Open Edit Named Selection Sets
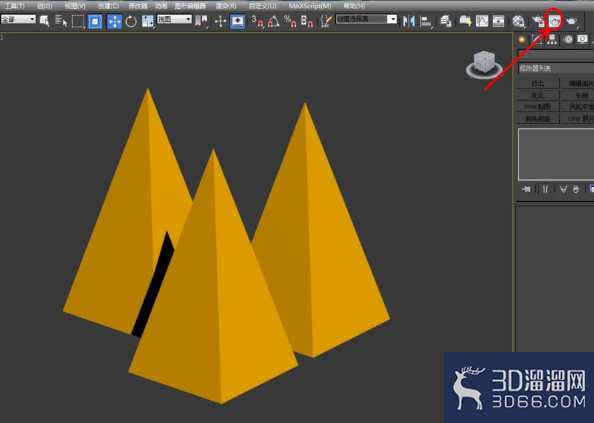Image resolution: width=594 pixels, height=423 pixels. click(326, 21)
